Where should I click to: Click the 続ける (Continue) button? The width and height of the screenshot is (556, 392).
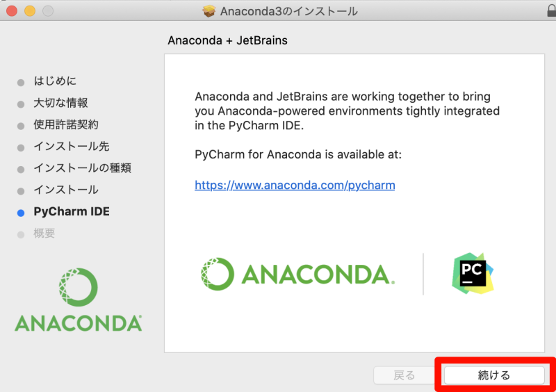pyautogui.click(x=494, y=375)
